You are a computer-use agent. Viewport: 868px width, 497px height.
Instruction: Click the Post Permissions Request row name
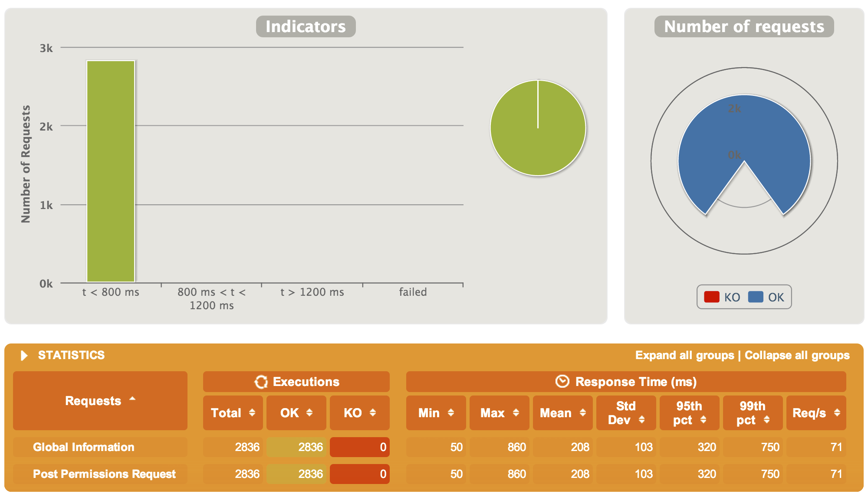click(x=104, y=474)
